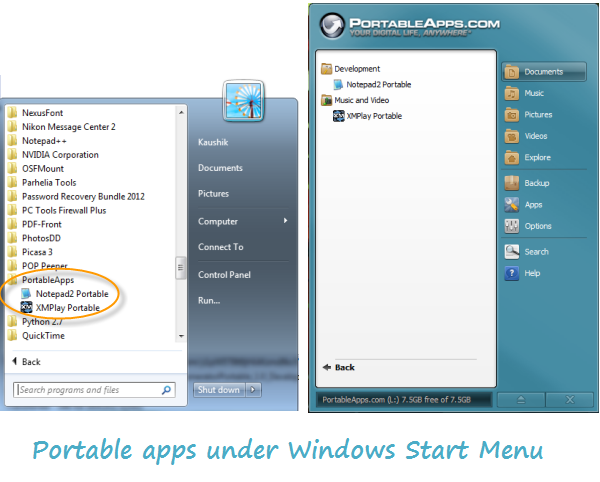Click the Help question mark icon
Viewport: 600px width, 482px height.
512,273
